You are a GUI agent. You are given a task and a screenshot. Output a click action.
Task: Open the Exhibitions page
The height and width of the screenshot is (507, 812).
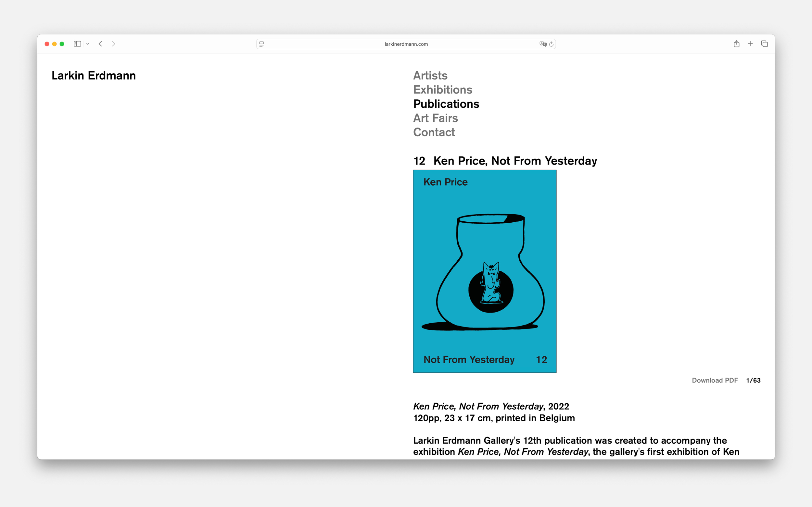pyautogui.click(x=443, y=90)
